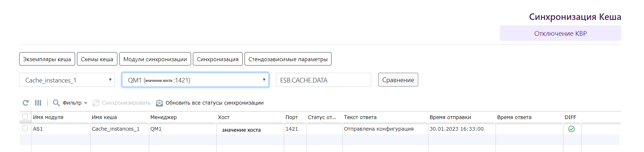Select the Синхронизация tab
644x152 pixels.
pyautogui.click(x=217, y=59)
